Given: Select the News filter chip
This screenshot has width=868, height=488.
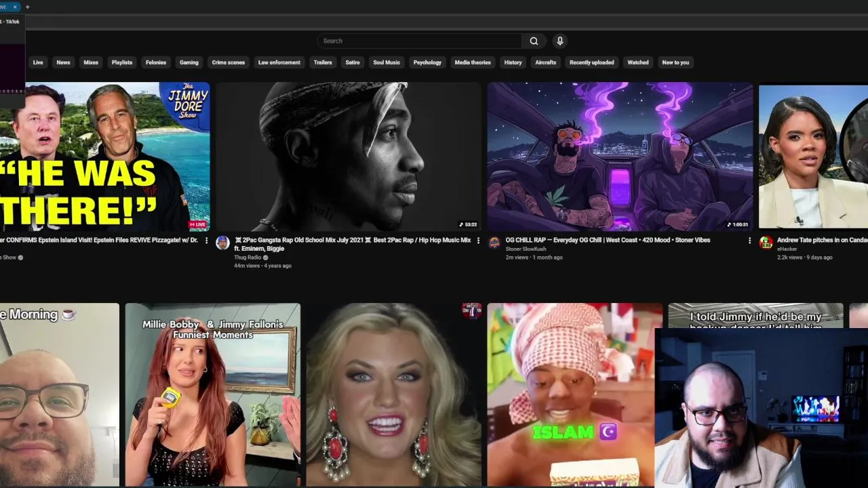Looking at the screenshot, I should tap(63, 62).
